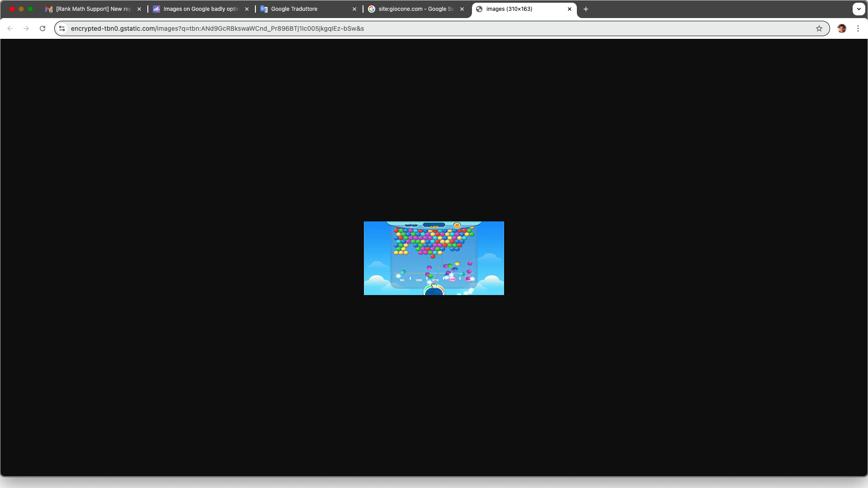Close the site:giocone.com search tab
The image size is (868, 488).
point(462,9)
